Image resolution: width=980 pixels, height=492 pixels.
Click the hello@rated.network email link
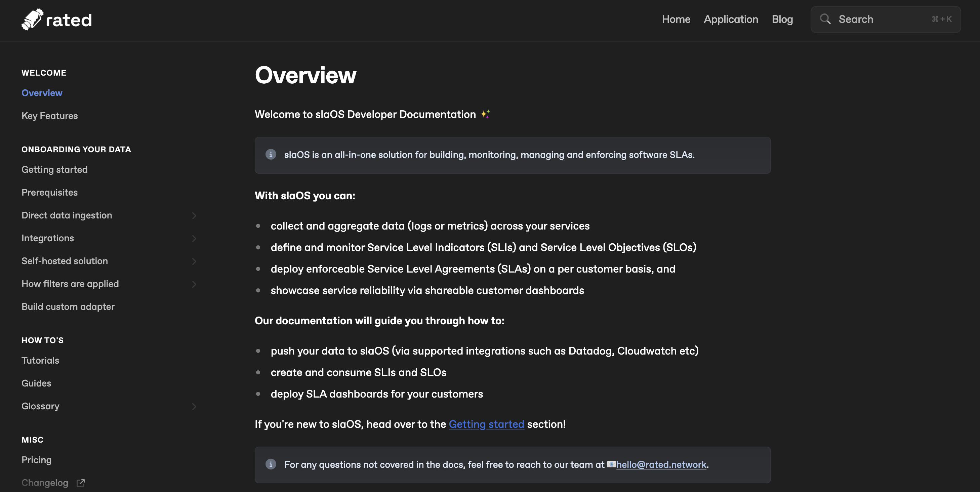pyautogui.click(x=661, y=464)
